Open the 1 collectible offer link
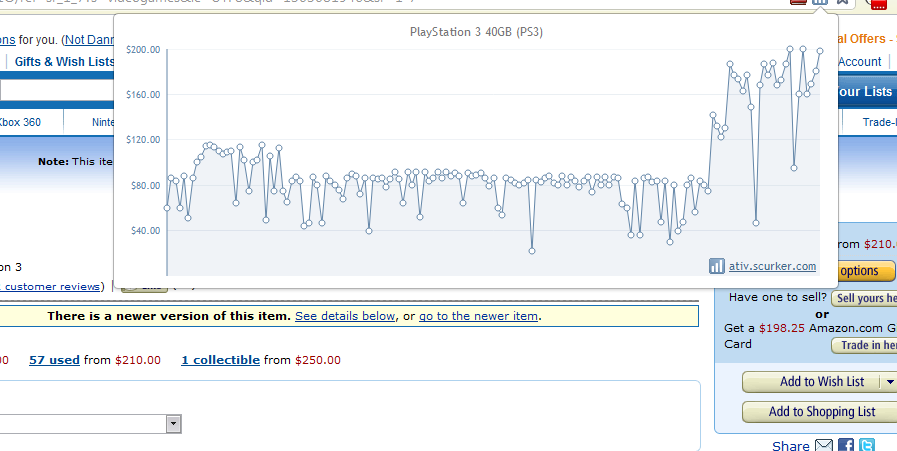The image size is (897, 451). coord(220,360)
